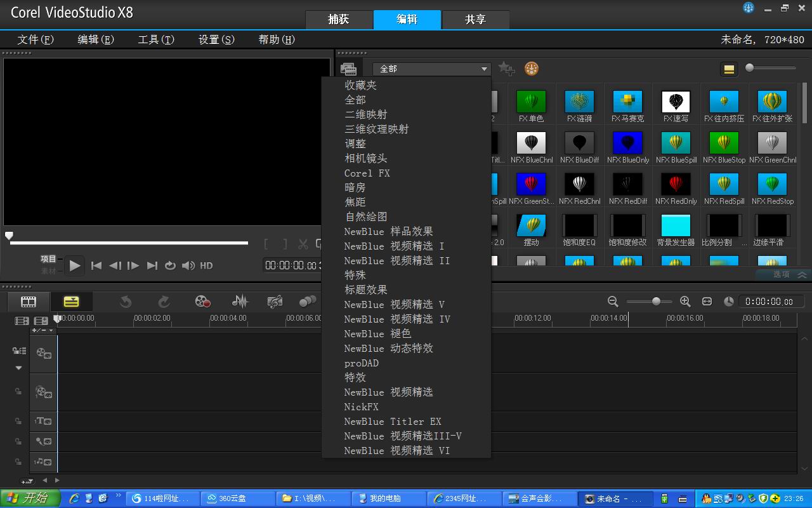Switch to storyboard view icon
Screen dimensions: 812x508
pos(29,302)
